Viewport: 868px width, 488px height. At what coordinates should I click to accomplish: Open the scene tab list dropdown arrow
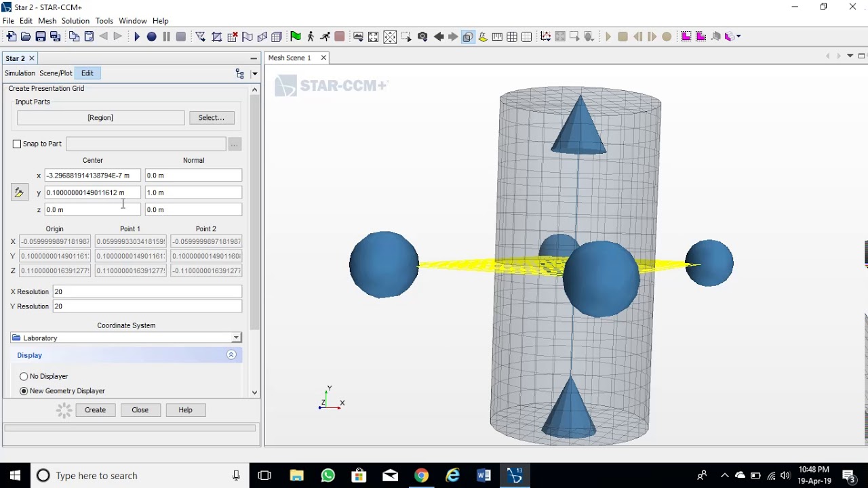pos(850,56)
